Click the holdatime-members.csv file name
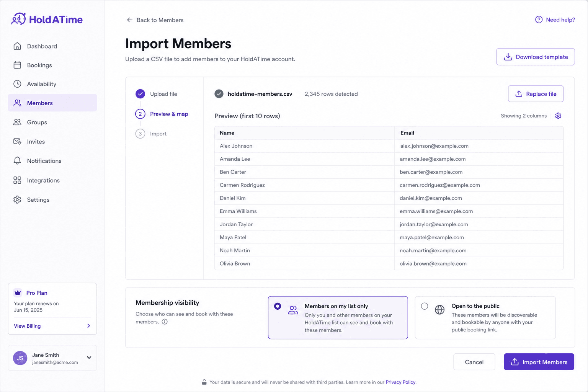 (x=260, y=94)
